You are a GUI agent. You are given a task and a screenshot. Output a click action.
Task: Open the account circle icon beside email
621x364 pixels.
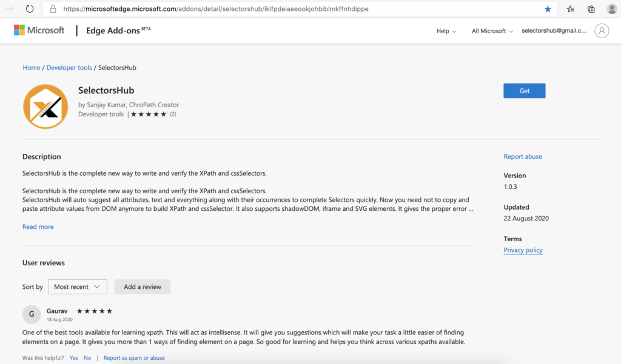click(x=601, y=30)
